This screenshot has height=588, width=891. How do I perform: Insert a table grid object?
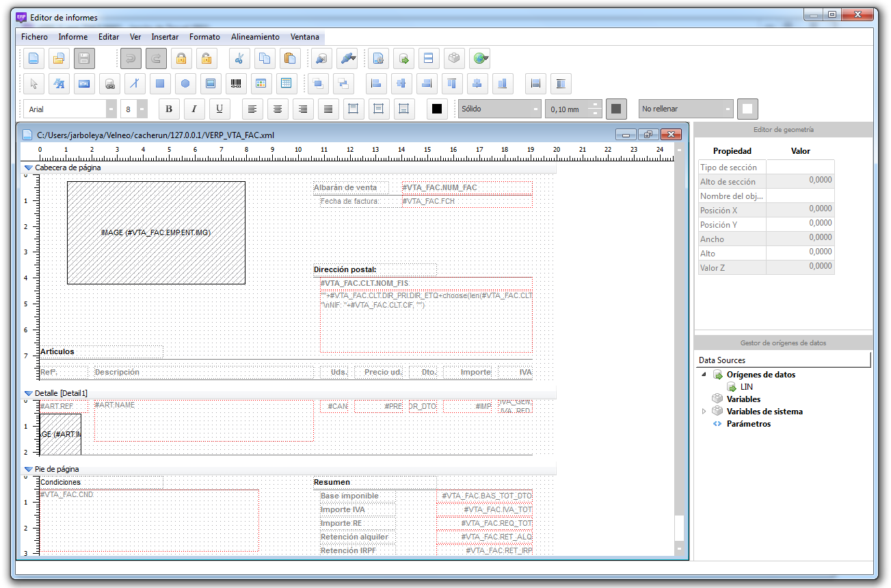(x=286, y=83)
